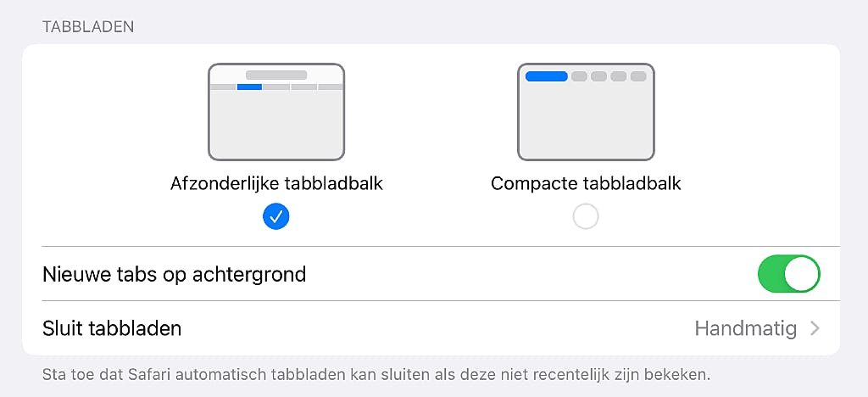This screenshot has width=868, height=397.
Task: Click the leftmost gray tab in separate preview
Action: pos(222,87)
